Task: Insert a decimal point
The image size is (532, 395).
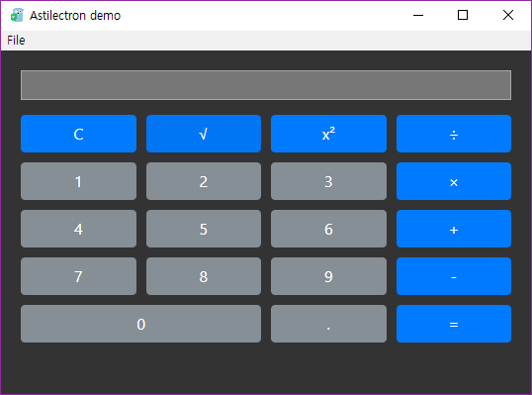Action: pos(328,324)
